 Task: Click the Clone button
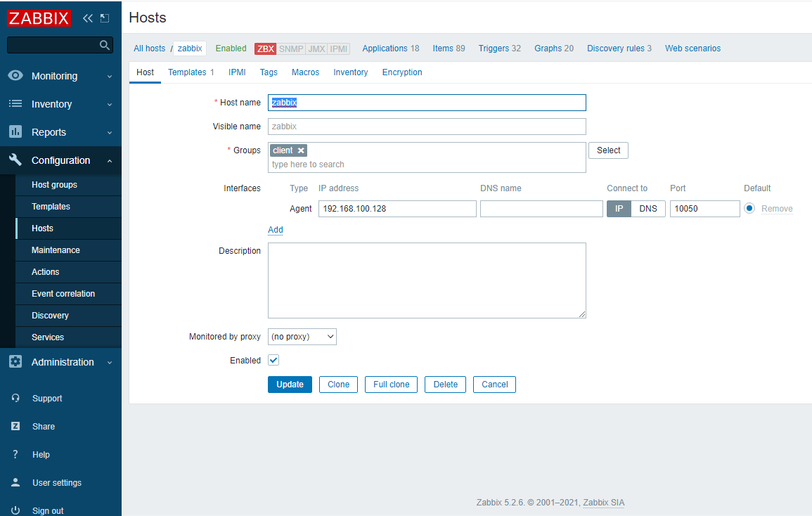click(339, 385)
